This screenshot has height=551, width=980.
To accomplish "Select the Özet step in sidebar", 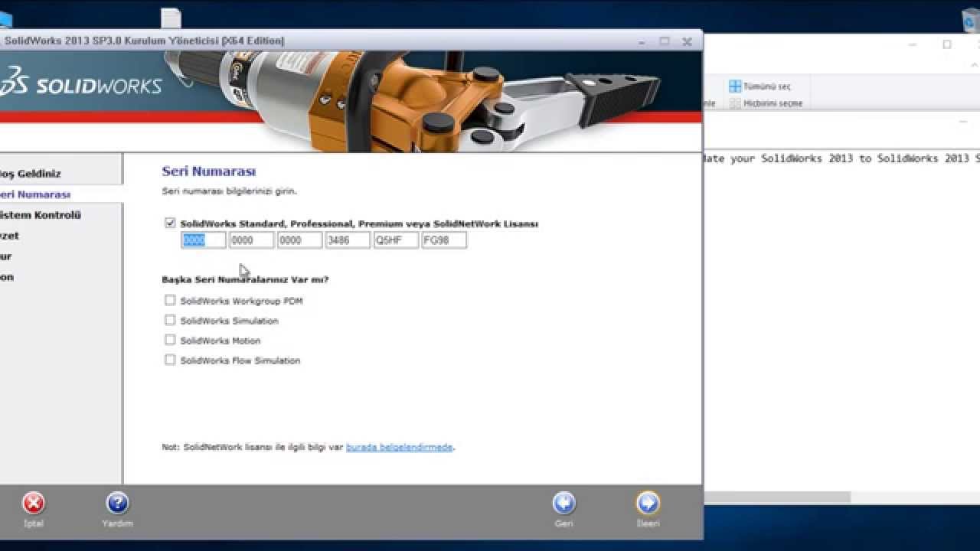I will [10, 236].
